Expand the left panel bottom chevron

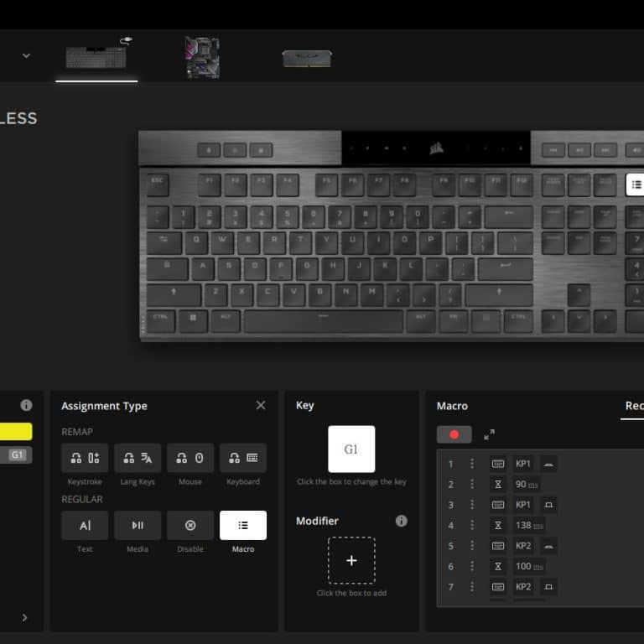[24, 618]
